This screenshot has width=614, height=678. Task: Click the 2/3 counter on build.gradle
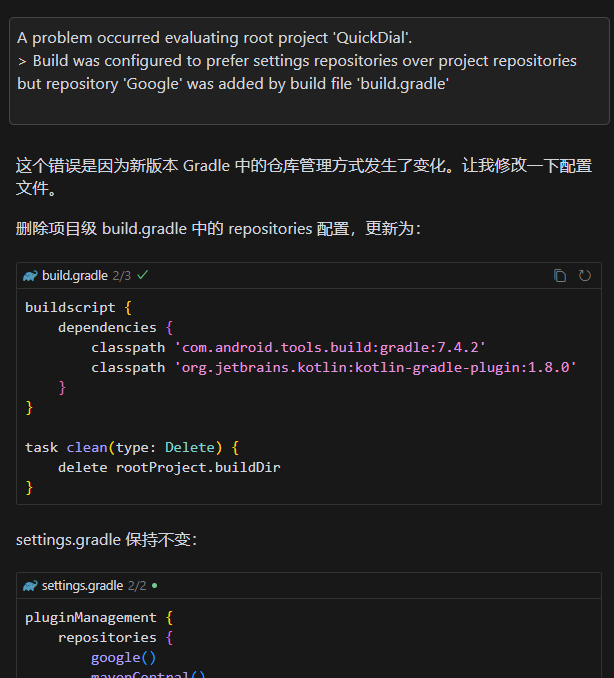pos(121,275)
